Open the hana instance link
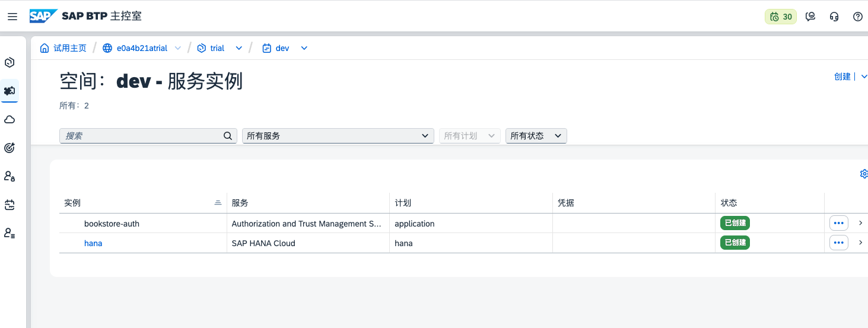 click(x=93, y=243)
